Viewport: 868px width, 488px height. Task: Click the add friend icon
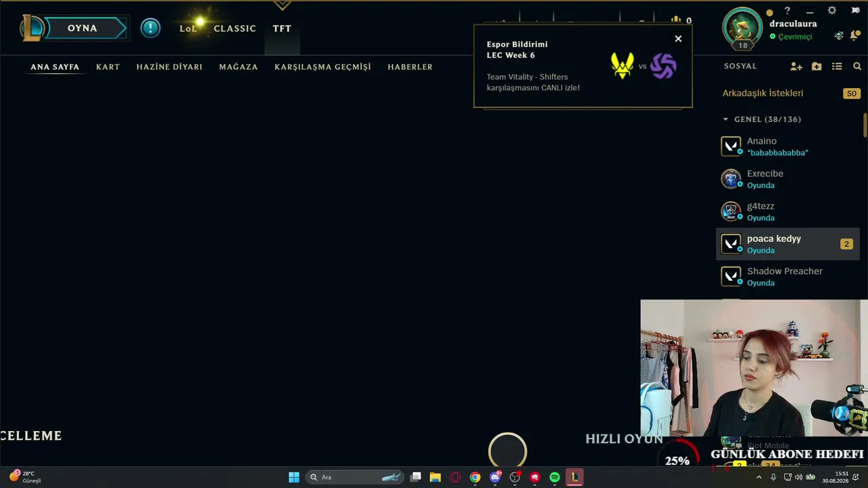pyautogui.click(x=796, y=66)
